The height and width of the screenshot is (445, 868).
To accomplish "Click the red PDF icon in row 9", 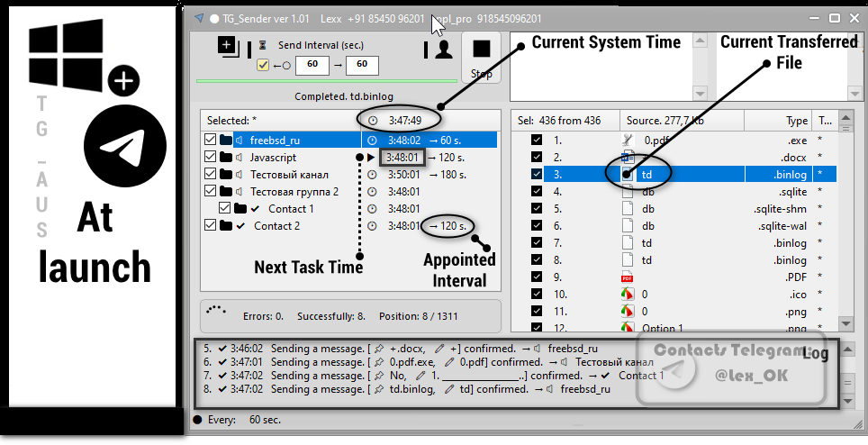I will point(628,277).
